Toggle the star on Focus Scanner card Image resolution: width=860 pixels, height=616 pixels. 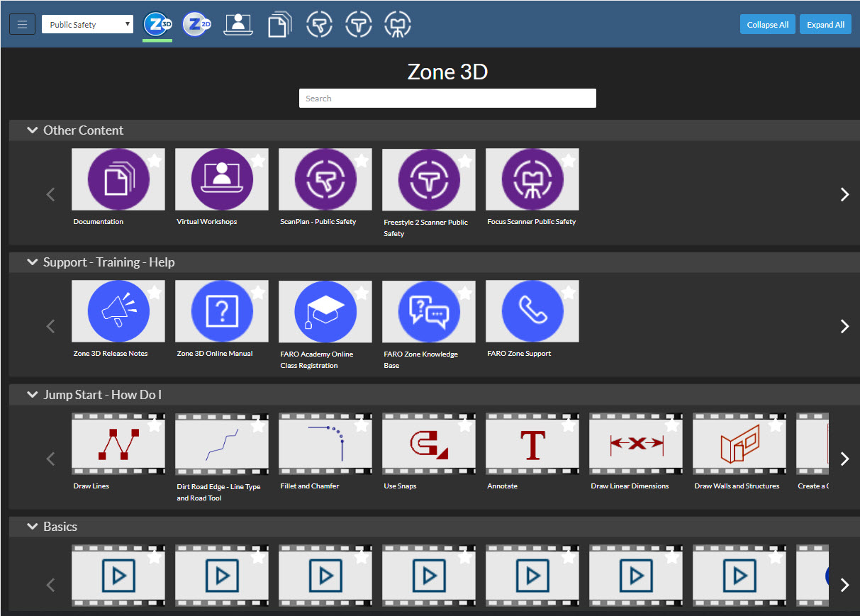[x=569, y=160]
